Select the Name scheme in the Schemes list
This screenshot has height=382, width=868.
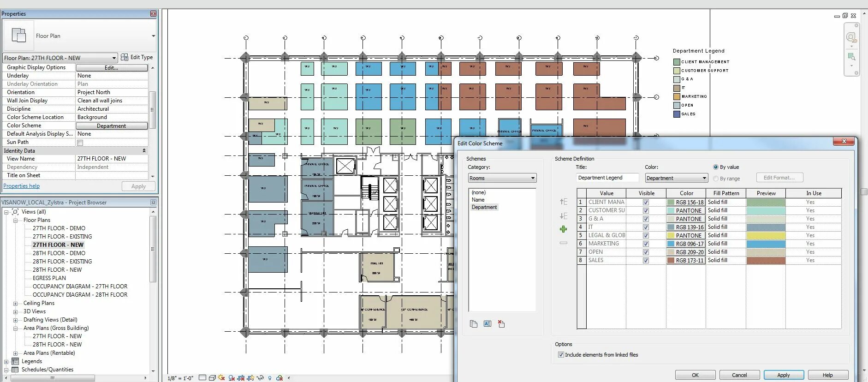(x=478, y=200)
